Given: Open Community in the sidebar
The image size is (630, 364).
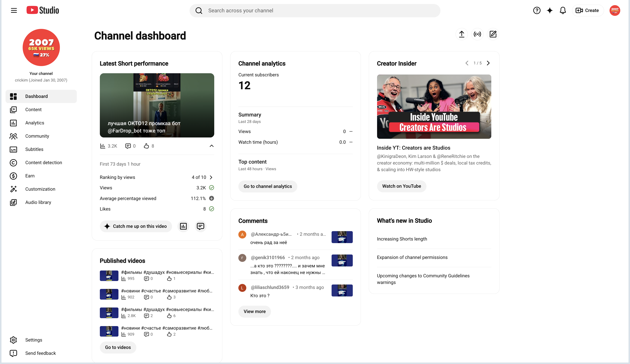Looking at the screenshot, I should (41, 136).
